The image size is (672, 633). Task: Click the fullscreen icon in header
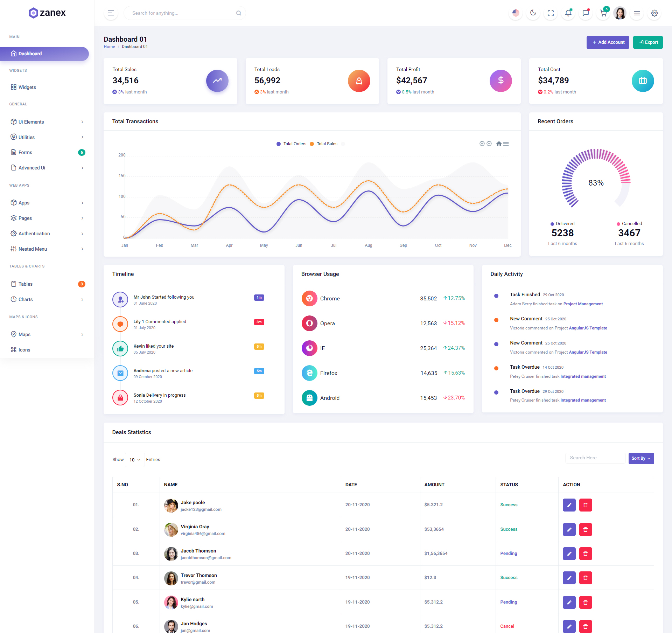pyautogui.click(x=551, y=13)
